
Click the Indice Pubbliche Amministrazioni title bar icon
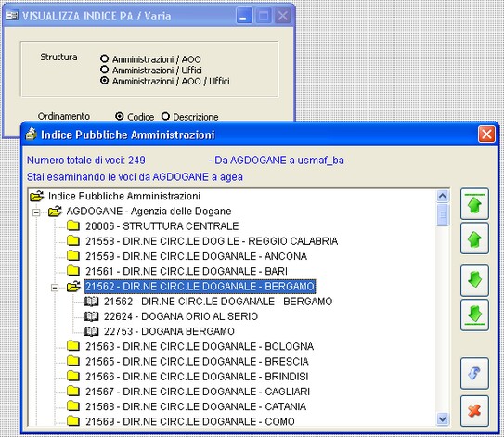pyautogui.click(x=32, y=135)
